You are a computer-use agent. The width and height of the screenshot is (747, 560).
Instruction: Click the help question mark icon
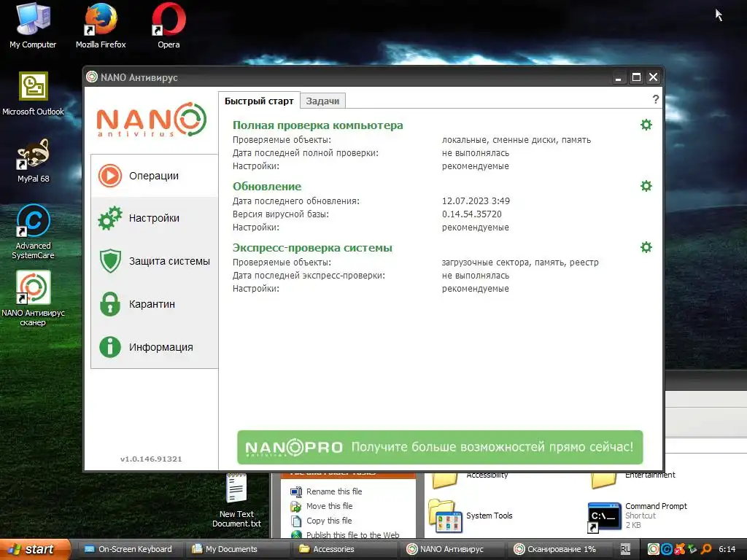656,99
